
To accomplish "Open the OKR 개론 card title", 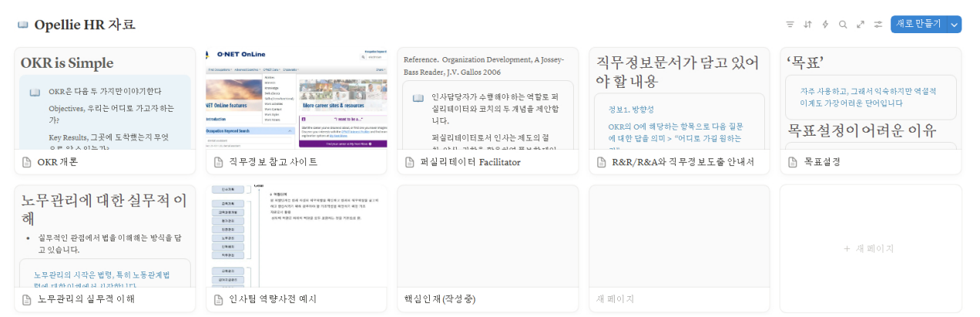I will (58, 162).
